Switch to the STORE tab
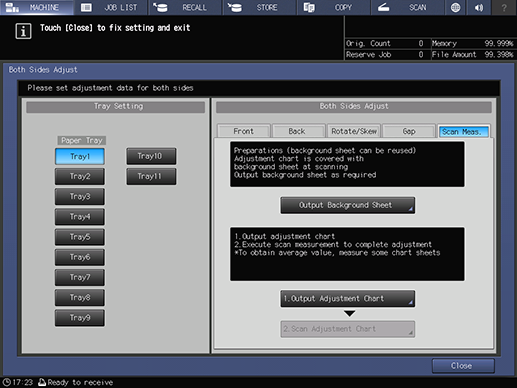 coord(260,7)
